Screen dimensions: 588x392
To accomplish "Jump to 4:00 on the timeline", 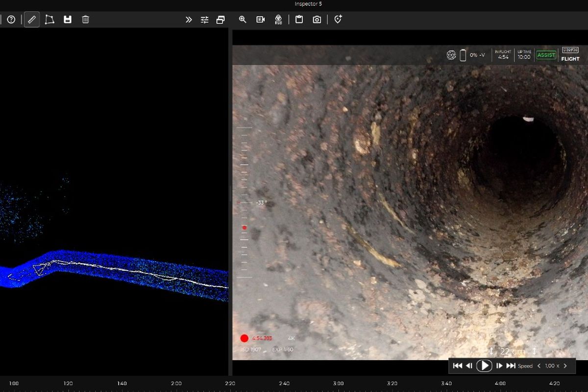I will point(500,384).
